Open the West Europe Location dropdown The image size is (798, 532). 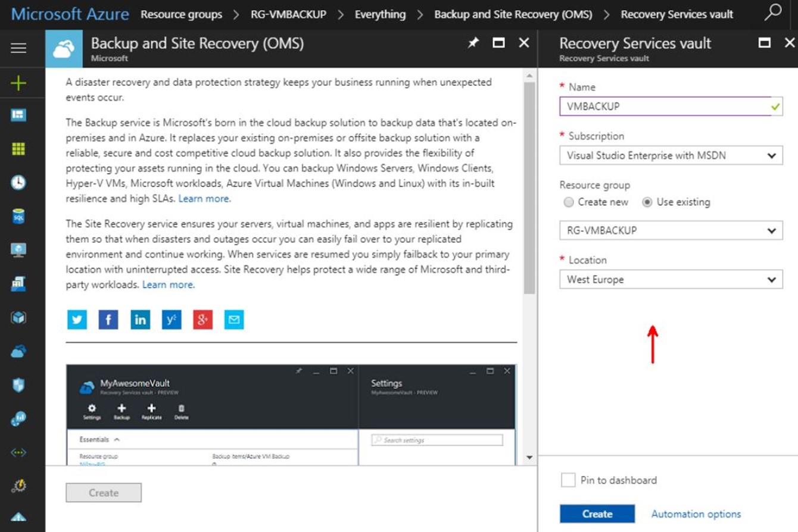pos(671,280)
